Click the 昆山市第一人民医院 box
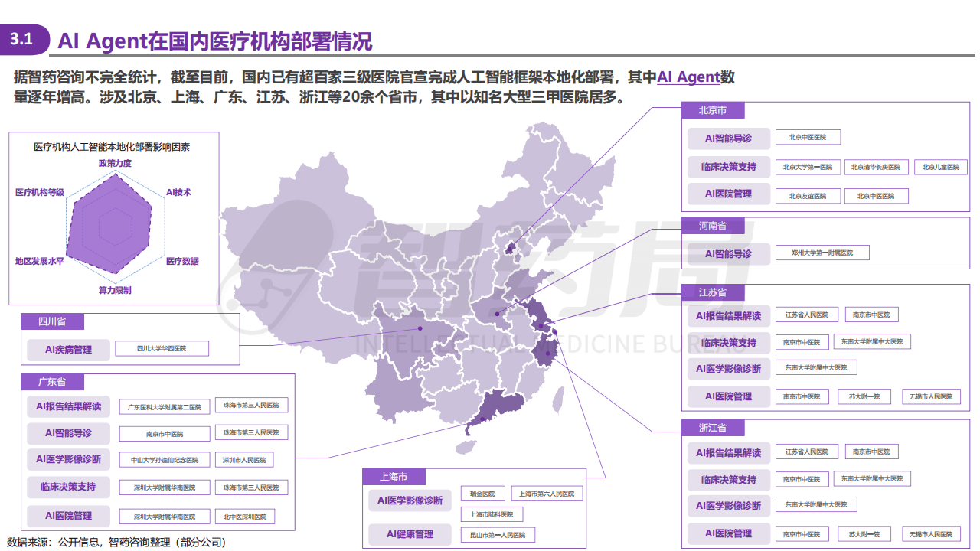 498,535
